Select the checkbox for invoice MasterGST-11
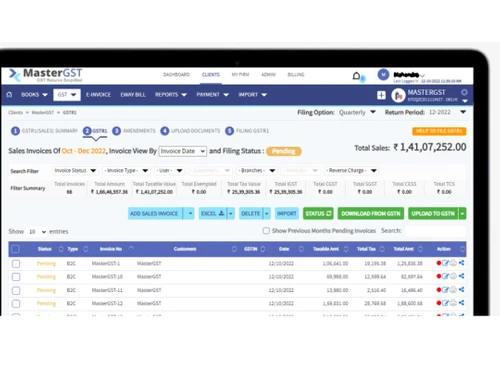 coord(16,291)
